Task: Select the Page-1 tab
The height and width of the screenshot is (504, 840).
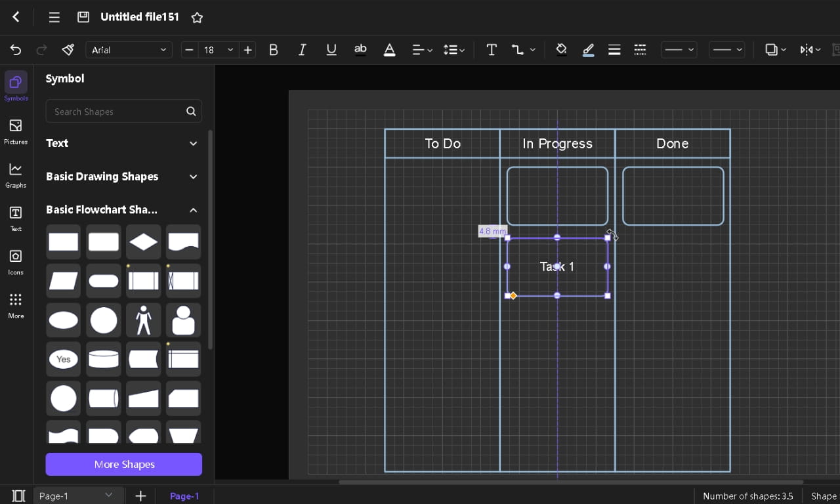Action: 184,496
